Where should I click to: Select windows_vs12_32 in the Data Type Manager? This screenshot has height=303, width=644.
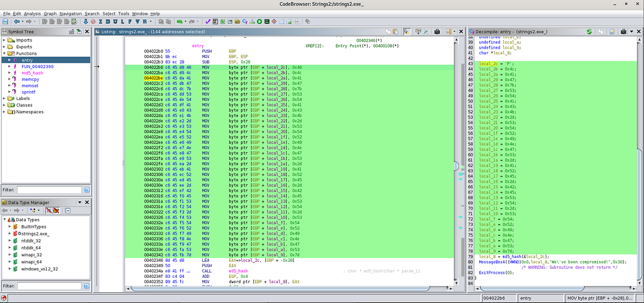tap(39, 269)
